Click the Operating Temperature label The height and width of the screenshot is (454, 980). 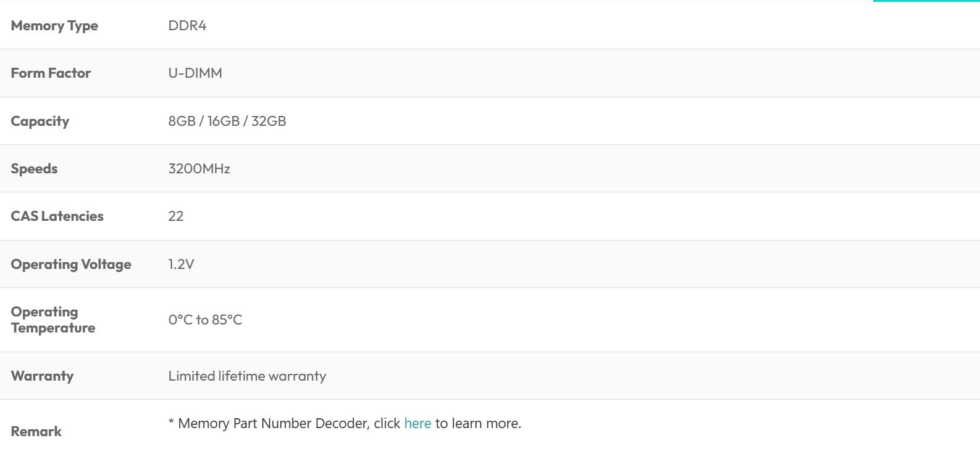coord(53,320)
